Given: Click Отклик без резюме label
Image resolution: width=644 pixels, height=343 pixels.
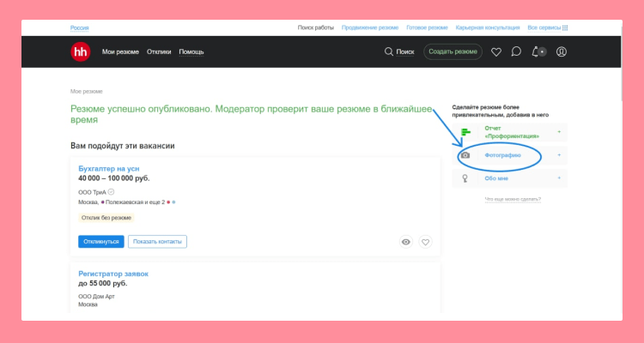Looking at the screenshot, I should coord(106,218).
